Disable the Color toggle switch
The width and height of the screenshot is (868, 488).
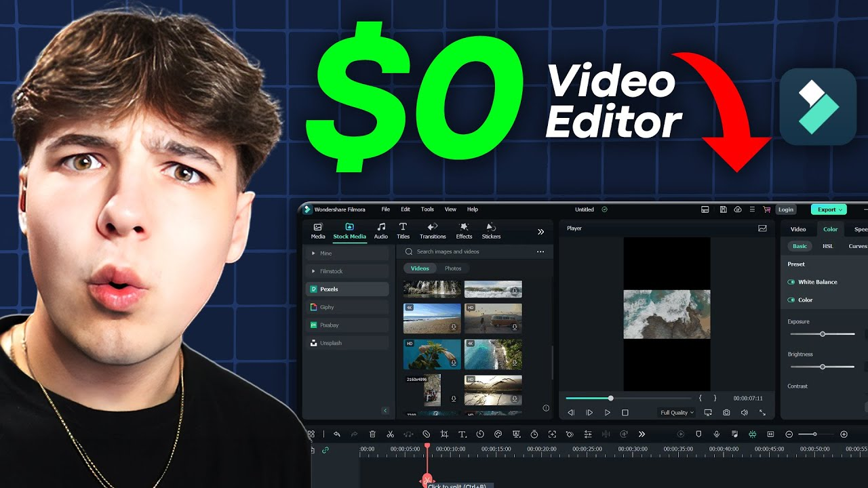(x=791, y=300)
